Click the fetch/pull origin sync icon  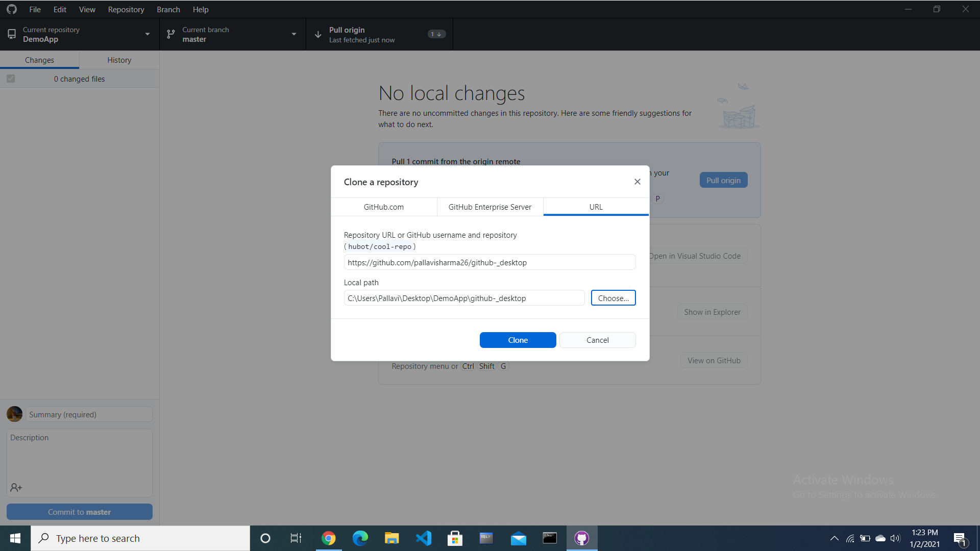click(x=317, y=34)
